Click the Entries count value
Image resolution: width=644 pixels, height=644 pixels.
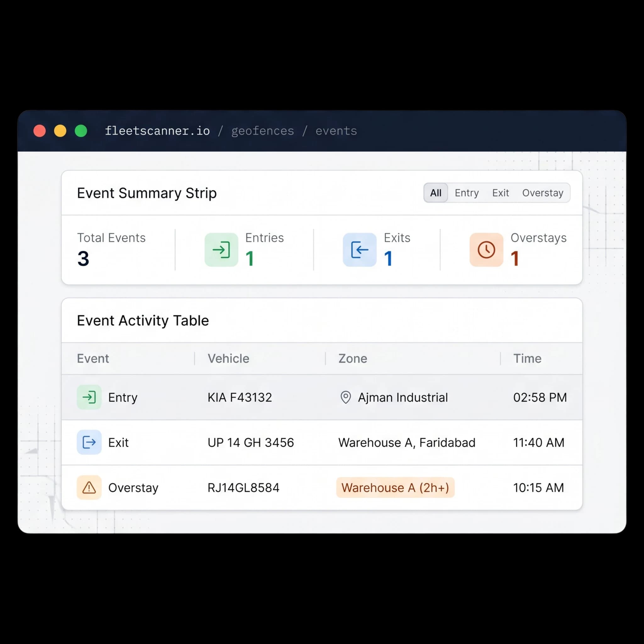point(250,259)
